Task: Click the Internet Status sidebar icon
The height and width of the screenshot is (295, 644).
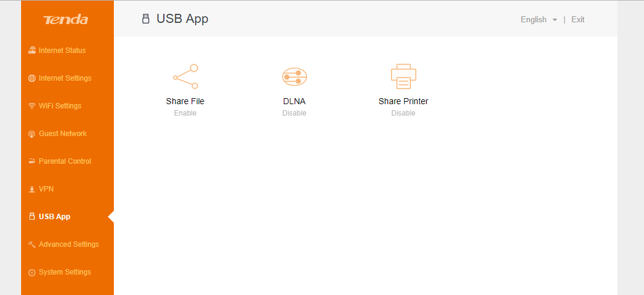Action: pyautogui.click(x=32, y=51)
